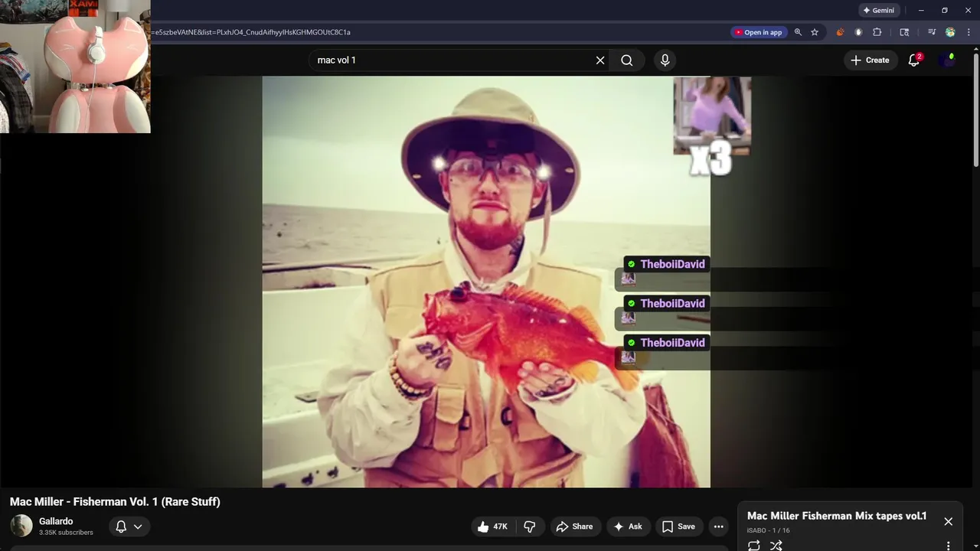Share the Mac Miller video
This screenshot has width=980, height=551.
(575, 527)
